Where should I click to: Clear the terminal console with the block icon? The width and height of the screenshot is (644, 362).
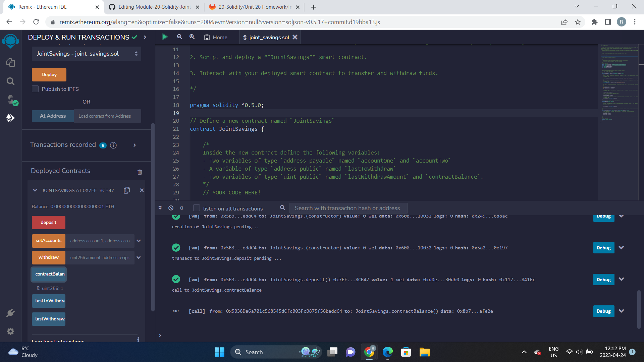click(x=170, y=208)
